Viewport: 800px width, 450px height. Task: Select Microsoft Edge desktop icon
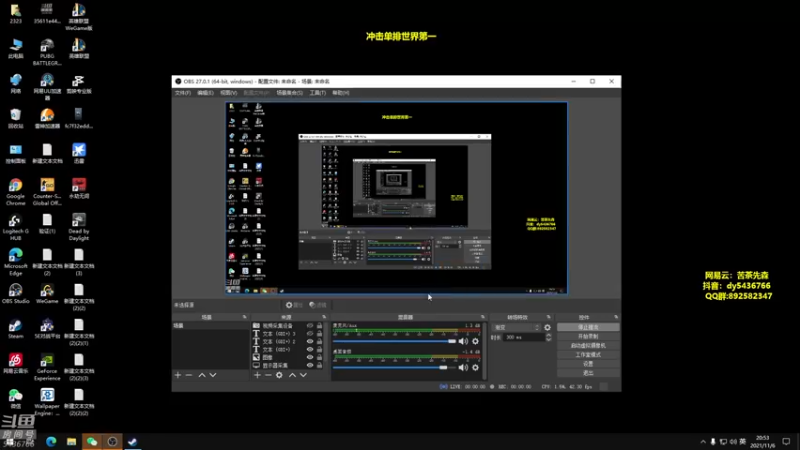point(15,261)
